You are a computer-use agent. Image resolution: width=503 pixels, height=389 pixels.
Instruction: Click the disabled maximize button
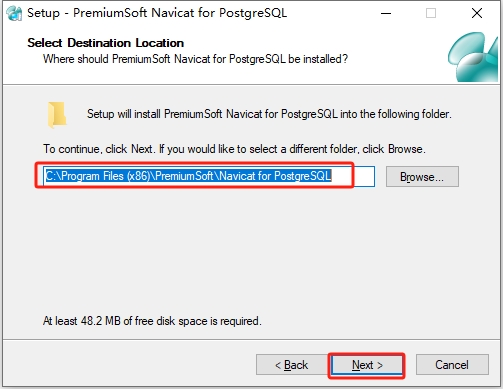(x=431, y=13)
